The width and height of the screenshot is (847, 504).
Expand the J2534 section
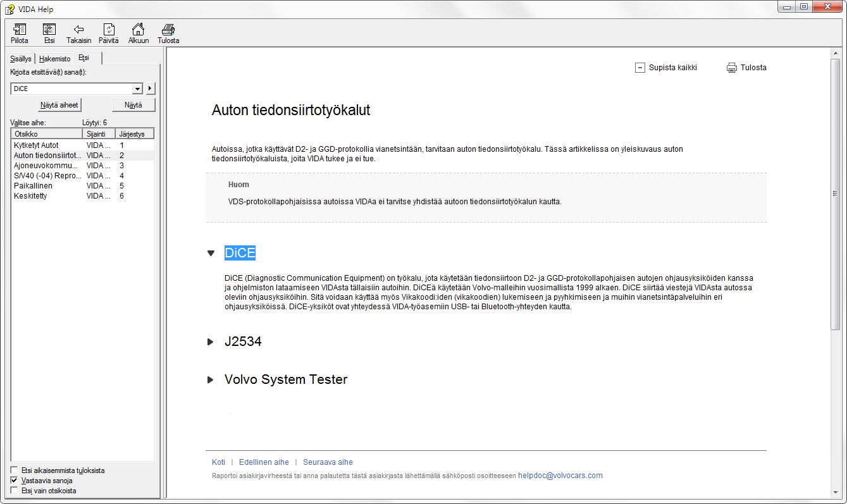(x=211, y=342)
